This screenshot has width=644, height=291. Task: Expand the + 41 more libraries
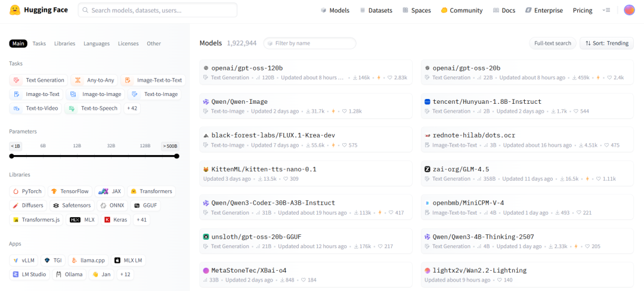141,219
